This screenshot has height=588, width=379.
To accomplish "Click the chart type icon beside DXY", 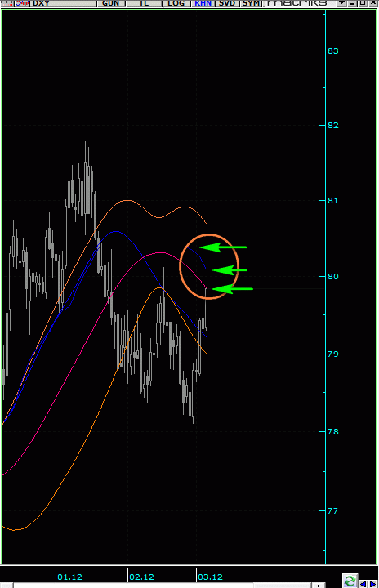I will tap(22, 3).
